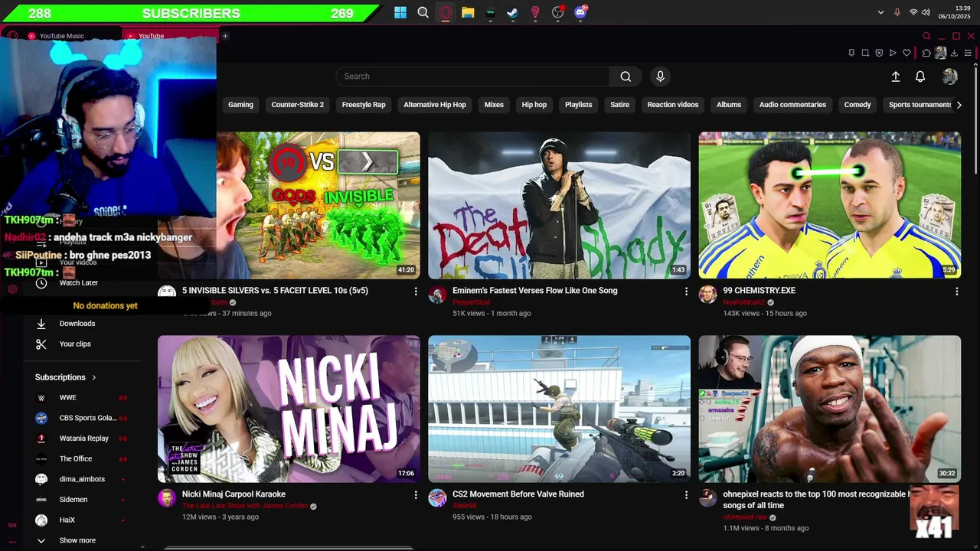The height and width of the screenshot is (551, 980).
Task: Click the Opera tab search magnifier
Action: point(926,36)
